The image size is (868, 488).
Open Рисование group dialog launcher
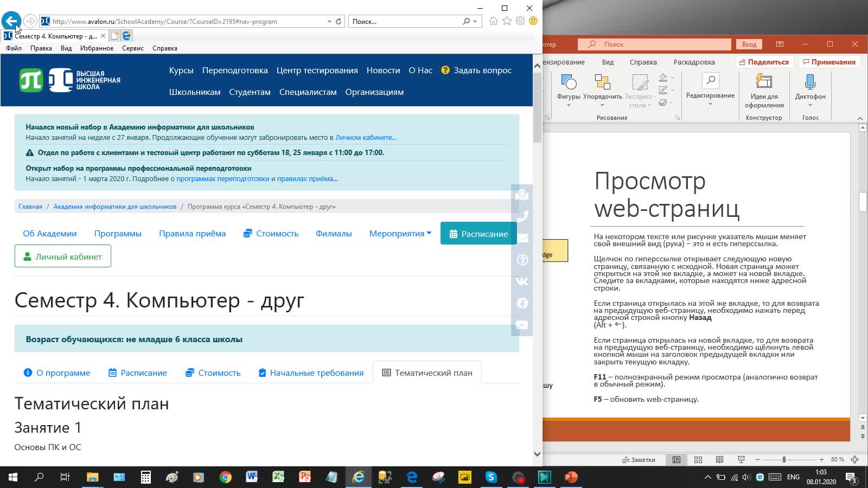click(x=678, y=118)
